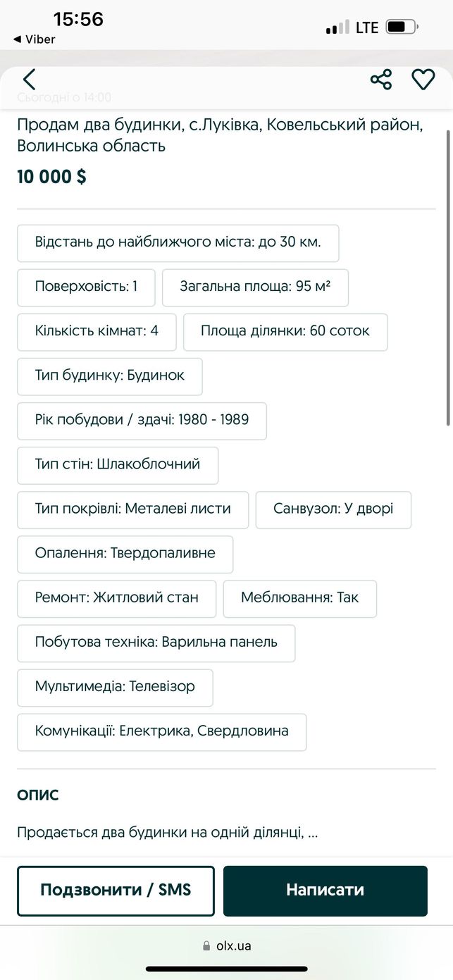
Task: Tap the Меблювання: Так tag
Action: pyautogui.click(x=299, y=598)
